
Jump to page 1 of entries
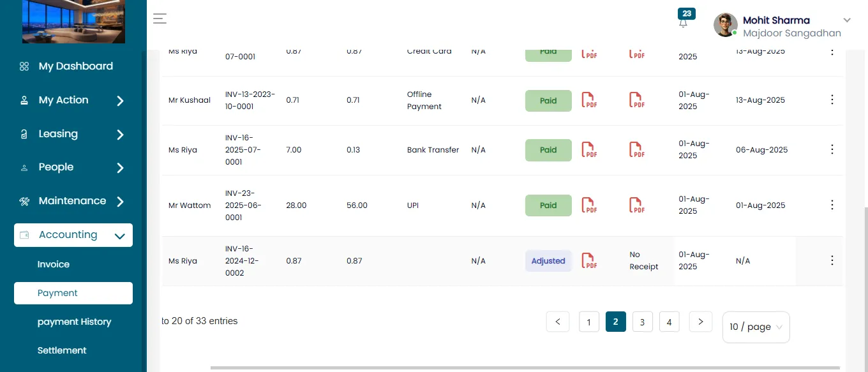pyautogui.click(x=589, y=322)
